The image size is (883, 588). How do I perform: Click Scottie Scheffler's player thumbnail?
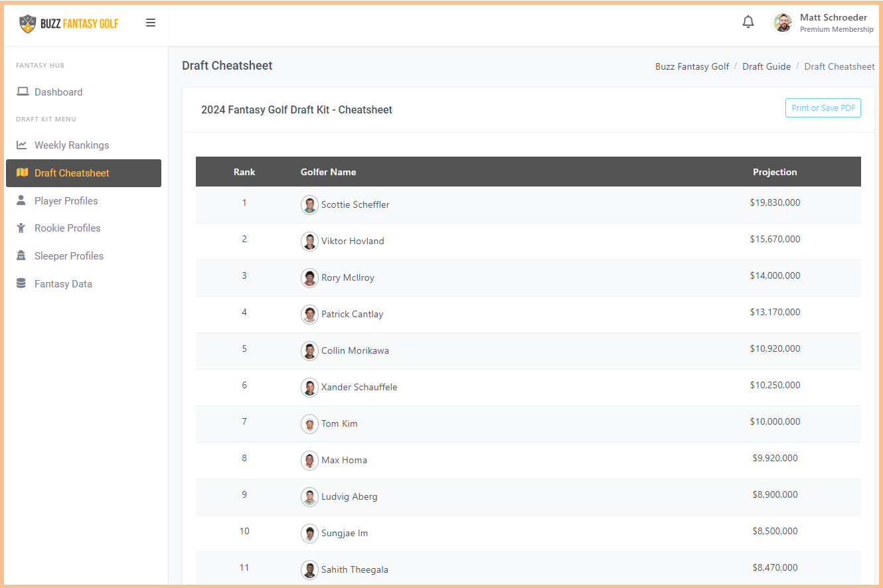(309, 204)
